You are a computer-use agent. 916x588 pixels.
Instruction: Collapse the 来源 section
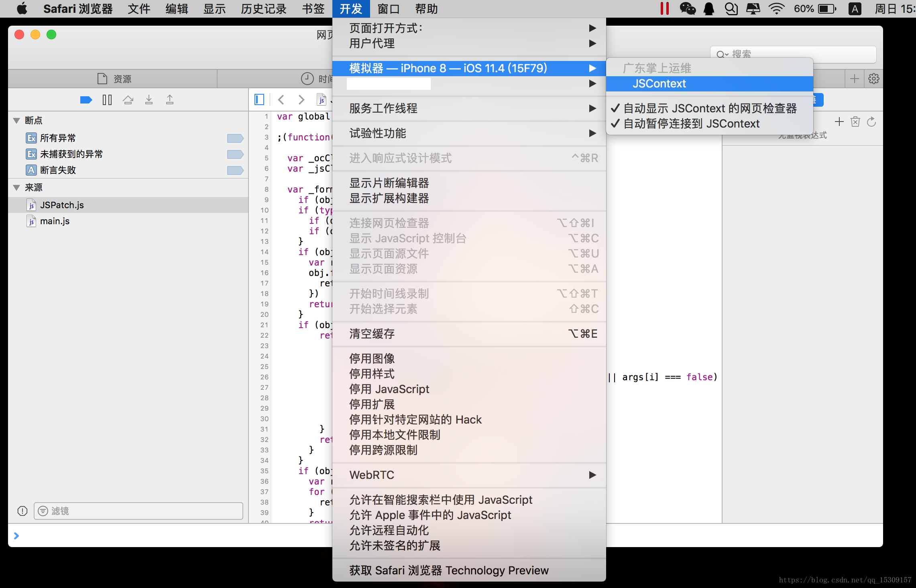coord(16,187)
